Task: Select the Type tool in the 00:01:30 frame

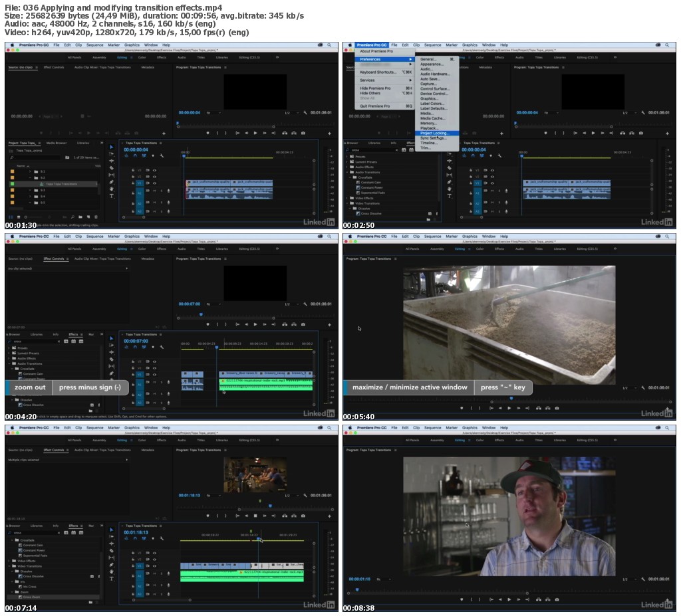Action: point(111,196)
